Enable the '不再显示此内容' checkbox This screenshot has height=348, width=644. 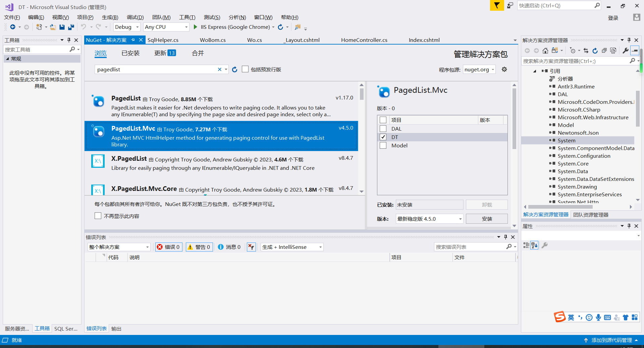[98, 216]
